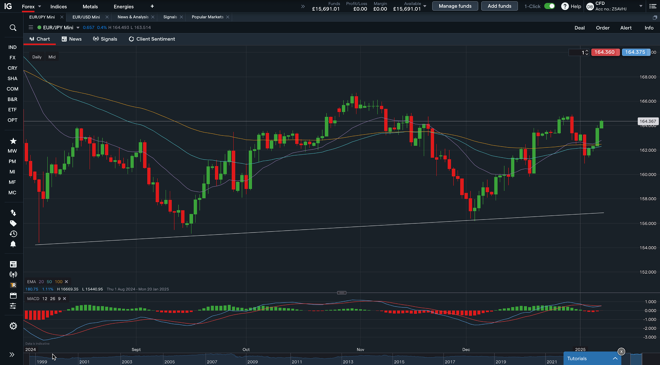Open the EUR/JPY Mini market dropdown
Screen dimensions: 660x365
[x=78, y=28]
